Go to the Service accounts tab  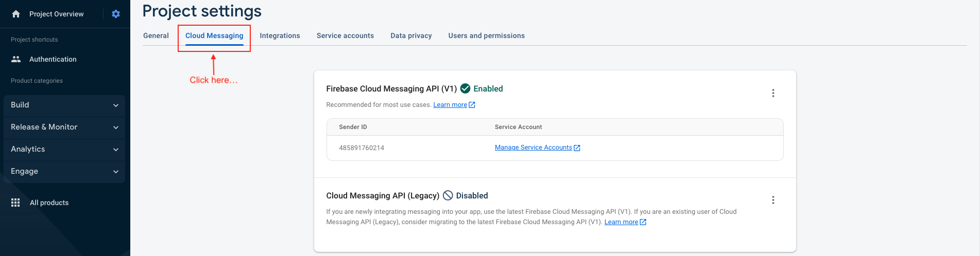coord(345,35)
